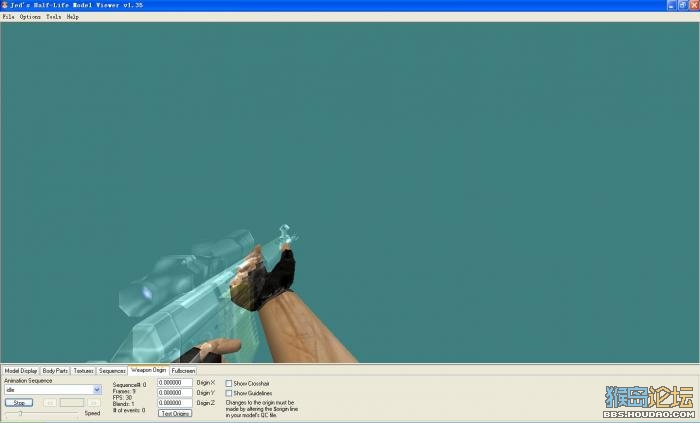Open the Tools menu
The width and height of the screenshot is (700, 423).
(x=54, y=17)
